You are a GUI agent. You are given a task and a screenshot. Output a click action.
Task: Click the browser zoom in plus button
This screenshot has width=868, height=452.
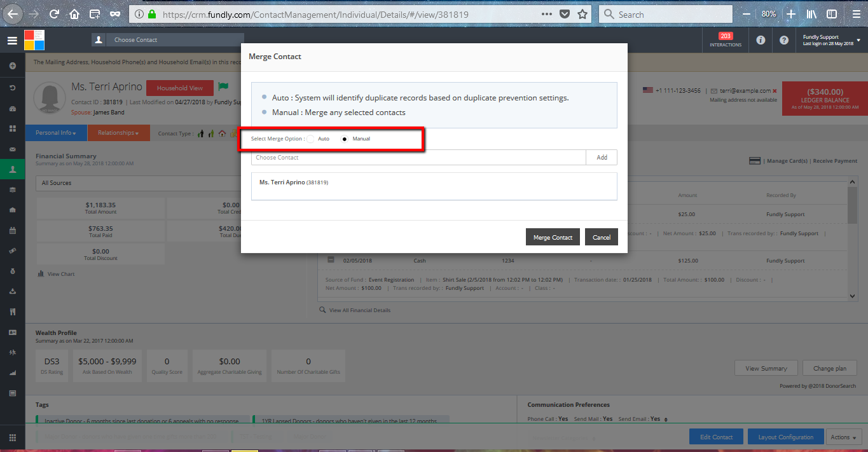[790, 14]
